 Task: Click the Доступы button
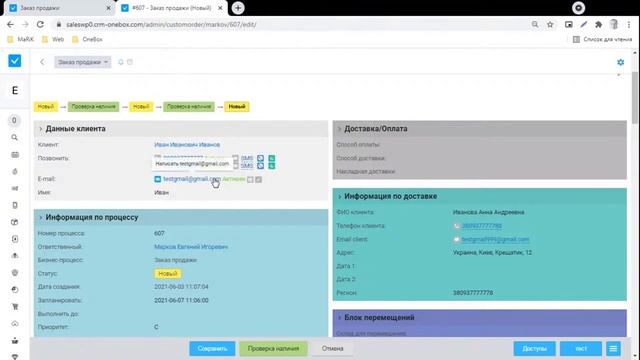pyautogui.click(x=534, y=349)
